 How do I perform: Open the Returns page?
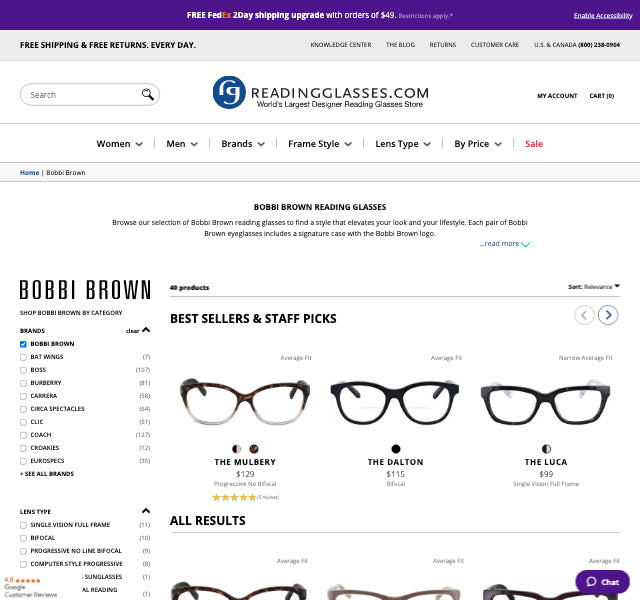click(442, 44)
